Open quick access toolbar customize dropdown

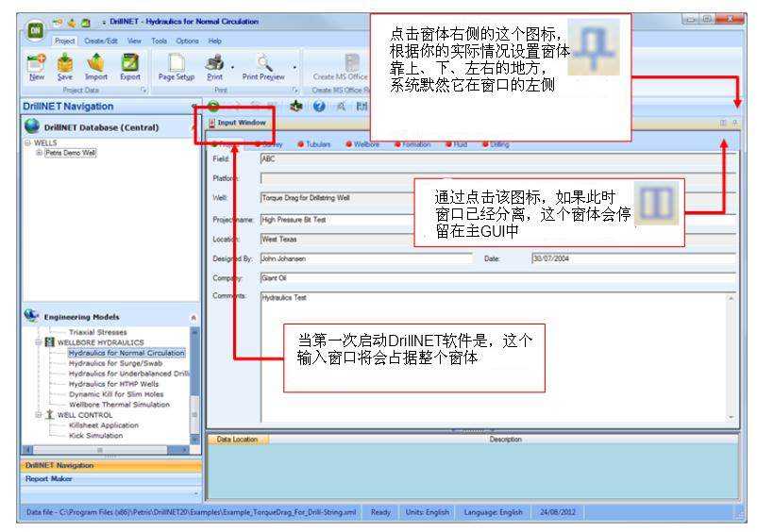tap(104, 23)
